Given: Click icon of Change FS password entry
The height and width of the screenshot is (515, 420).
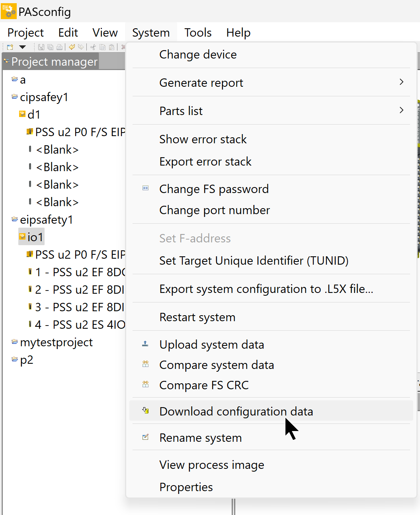Looking at the screenshot, I should pos(146,188).
